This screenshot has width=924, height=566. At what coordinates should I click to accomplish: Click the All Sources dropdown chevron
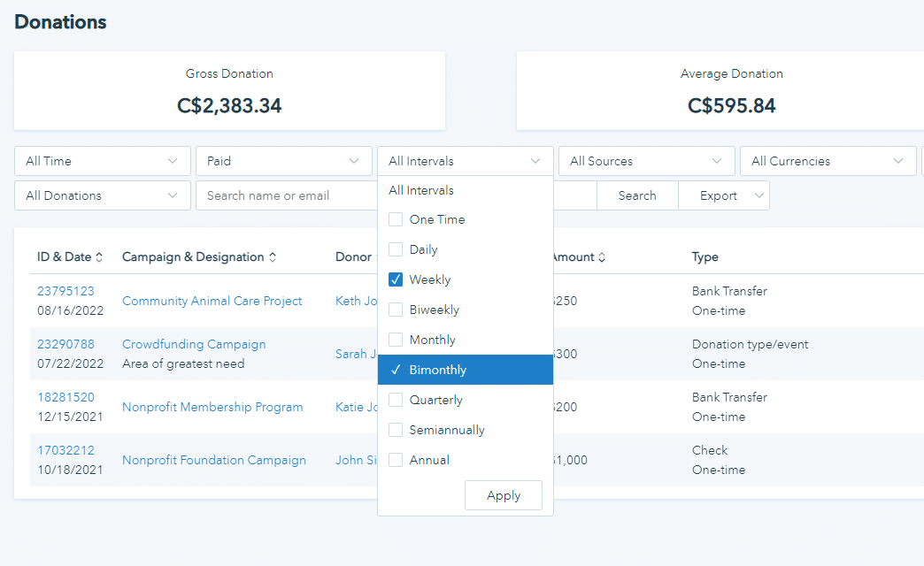point(717,161)
